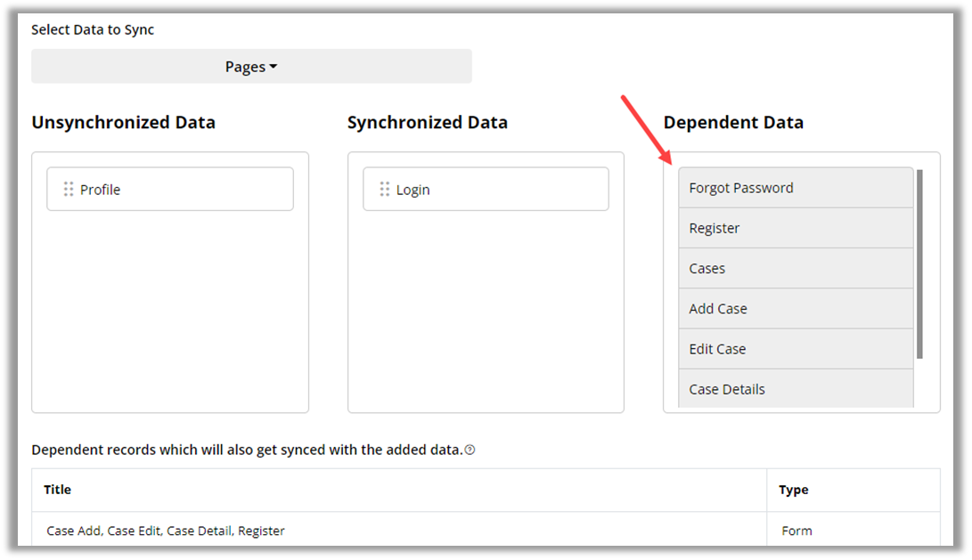Select the Login item in Synchronized Data
The height and width of the screenshot is (560, 972).
coord(486,190)
